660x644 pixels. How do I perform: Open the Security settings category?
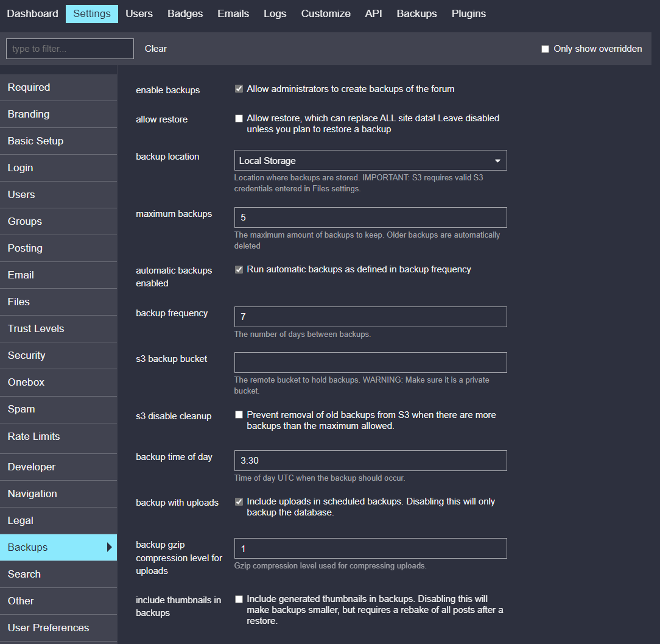coord(26,355)
